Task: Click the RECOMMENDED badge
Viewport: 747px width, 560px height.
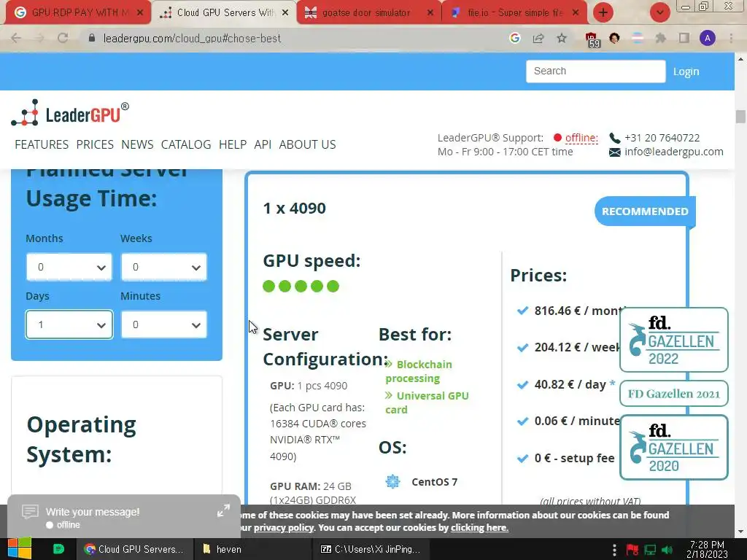Action: tap(645, 211)
